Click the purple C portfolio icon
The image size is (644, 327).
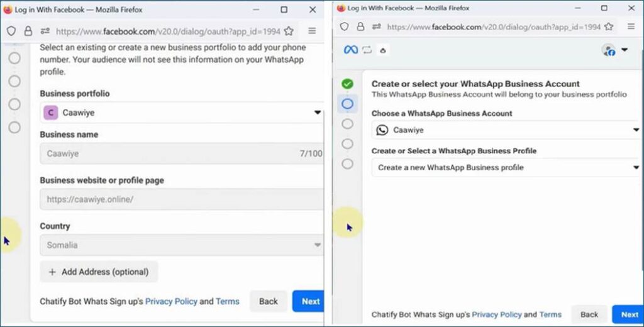tap(50, 113)
